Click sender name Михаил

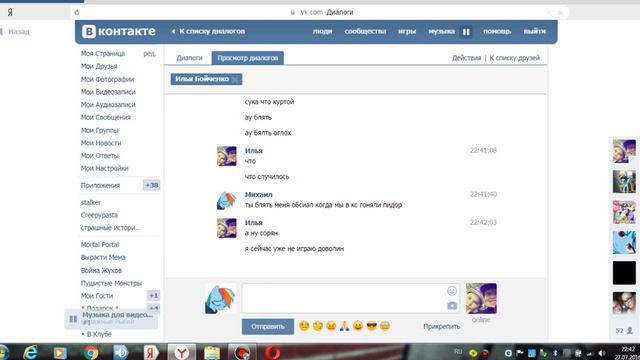pyautogui.click(x=258, y=195)
